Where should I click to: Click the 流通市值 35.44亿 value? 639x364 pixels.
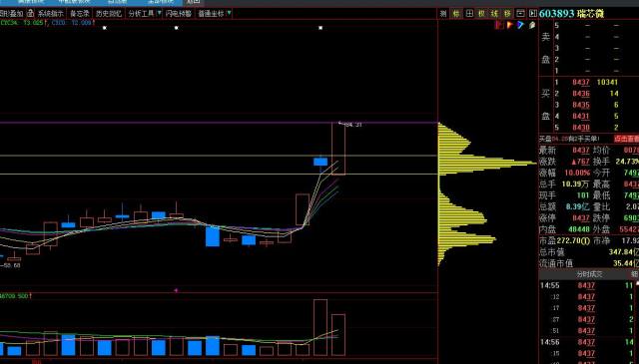click(626, 263)
